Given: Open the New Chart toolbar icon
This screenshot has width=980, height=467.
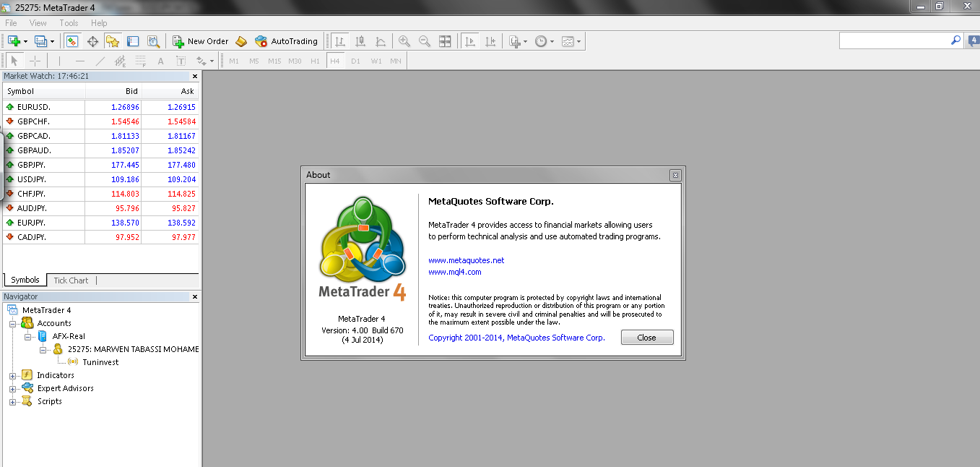Looking at the screenshot, I should [x=14, y=41].
